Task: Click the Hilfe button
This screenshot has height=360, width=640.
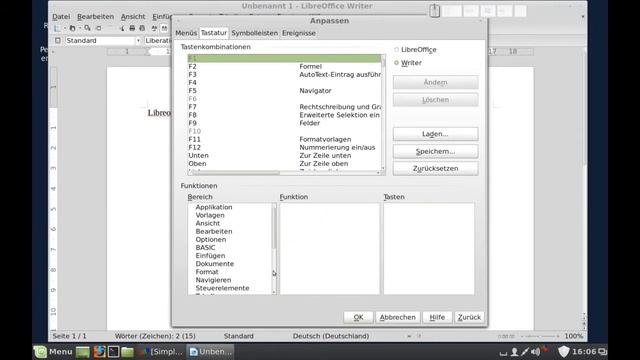Action: coord(437,317)
